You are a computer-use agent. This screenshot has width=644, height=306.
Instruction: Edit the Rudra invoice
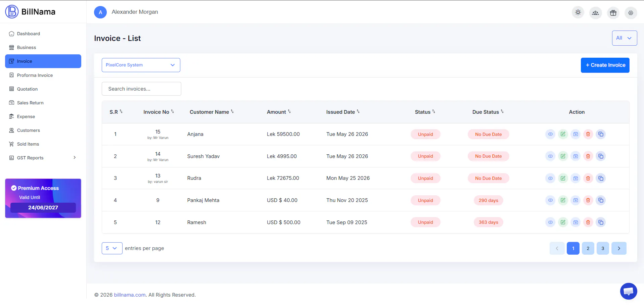tap(563, 178)
